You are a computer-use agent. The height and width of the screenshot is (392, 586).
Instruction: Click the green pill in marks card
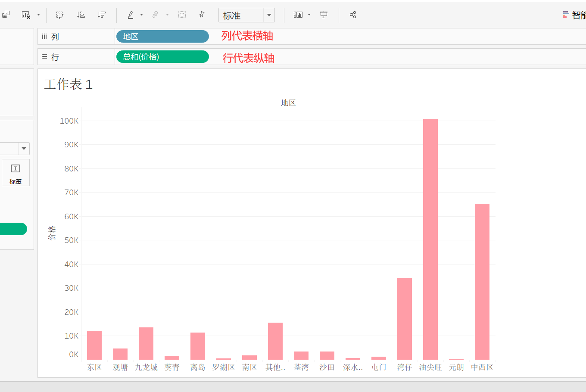click(13, 229)
